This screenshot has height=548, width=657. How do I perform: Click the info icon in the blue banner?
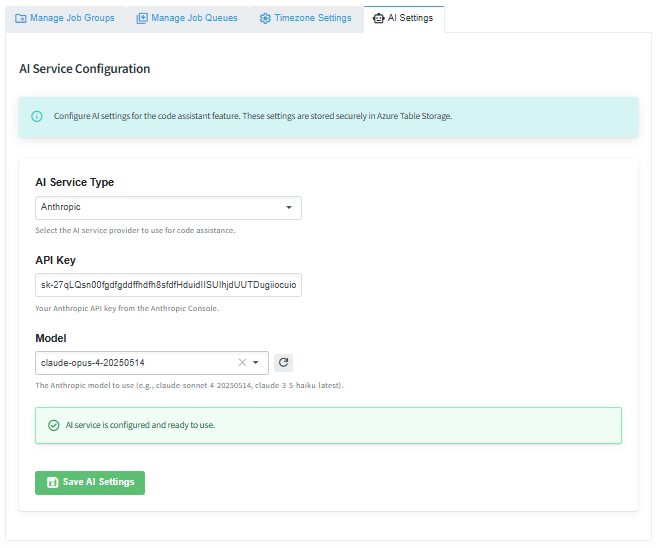[x=37, y=116]
